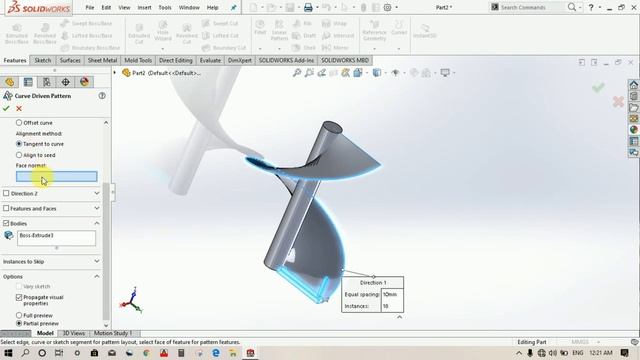Enable the Features and Faces checkbox
640x360 pixels.
tap(6, 208)
